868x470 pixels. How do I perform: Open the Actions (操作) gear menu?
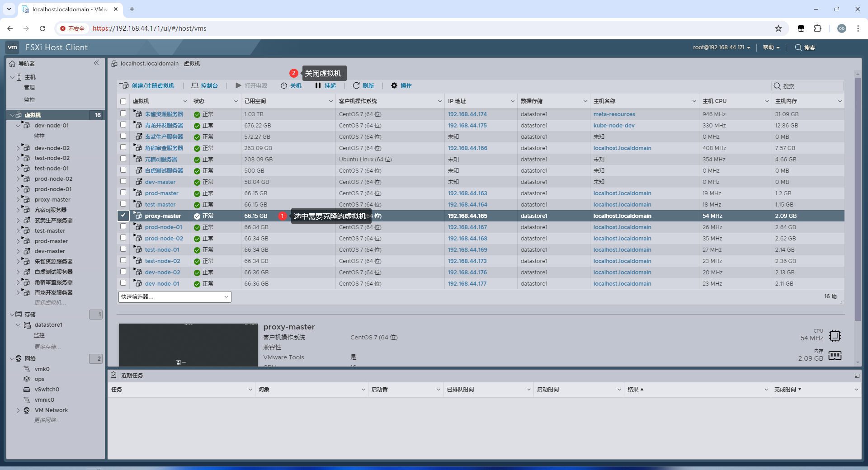[x=401, y=85]
